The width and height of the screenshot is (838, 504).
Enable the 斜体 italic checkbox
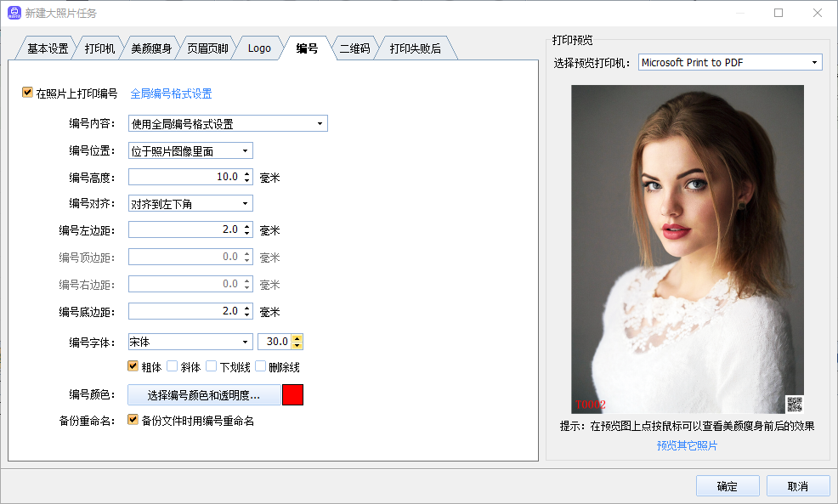coord(173,366)
